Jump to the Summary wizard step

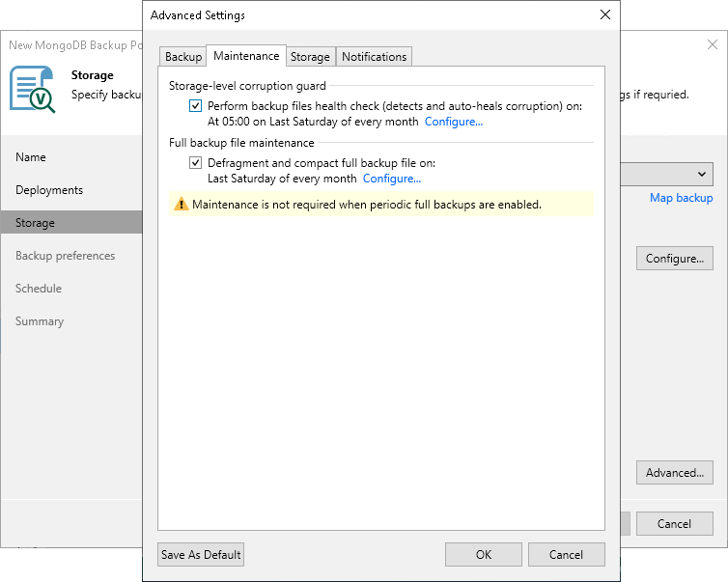pos(40,321)
